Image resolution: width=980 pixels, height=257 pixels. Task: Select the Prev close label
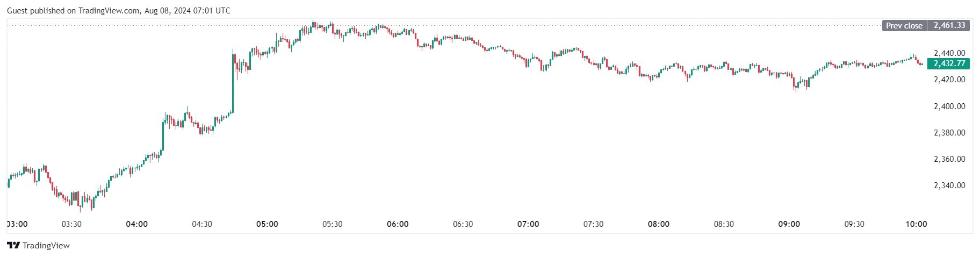point(904,25)
